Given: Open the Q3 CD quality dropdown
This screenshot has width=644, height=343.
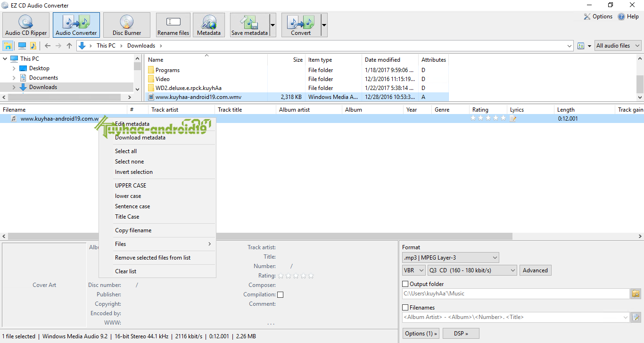Looking at the screenshot, I should click(472, 270).
